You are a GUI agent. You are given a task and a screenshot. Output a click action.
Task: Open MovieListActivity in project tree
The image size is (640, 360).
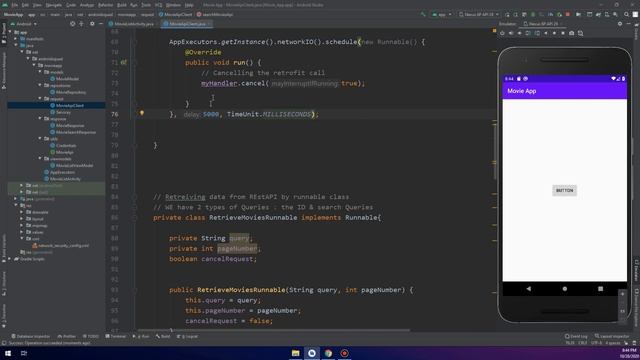(x=65, y=179)
